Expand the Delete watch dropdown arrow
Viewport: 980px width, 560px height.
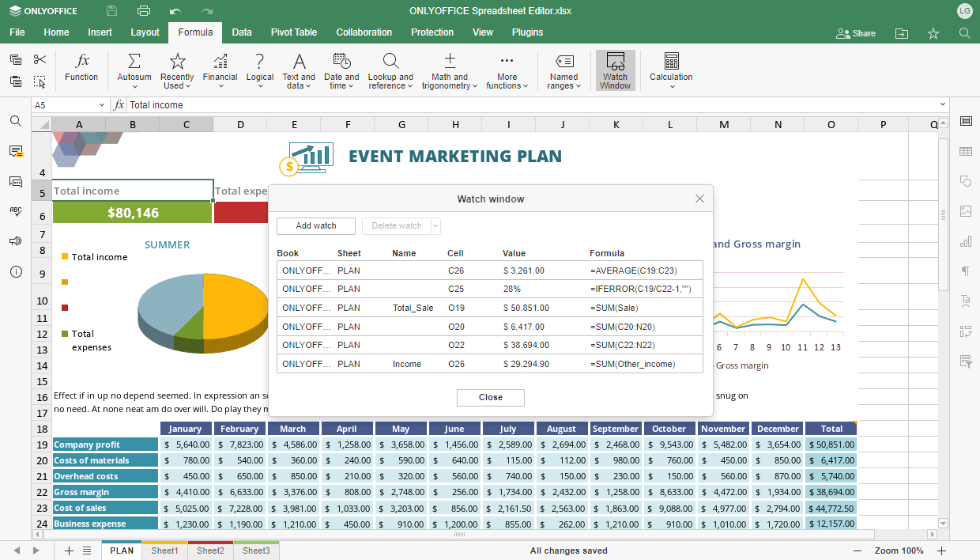(435, 225)
